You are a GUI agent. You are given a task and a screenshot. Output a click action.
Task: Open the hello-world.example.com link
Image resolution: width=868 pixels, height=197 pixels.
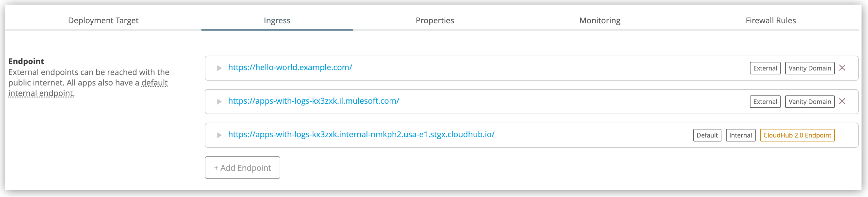(x=290, y=67)
